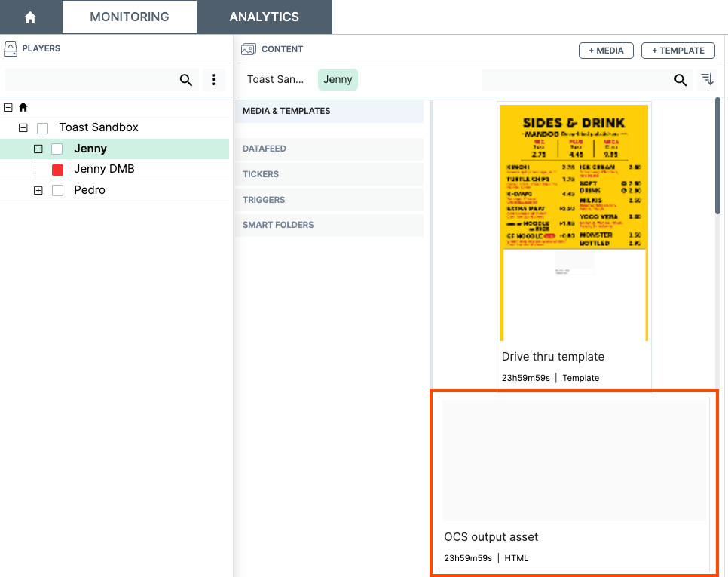The height and width of the screenshot is (577, 728).
Task: Collapse the Jenny tree node
Action: point(38,149)
